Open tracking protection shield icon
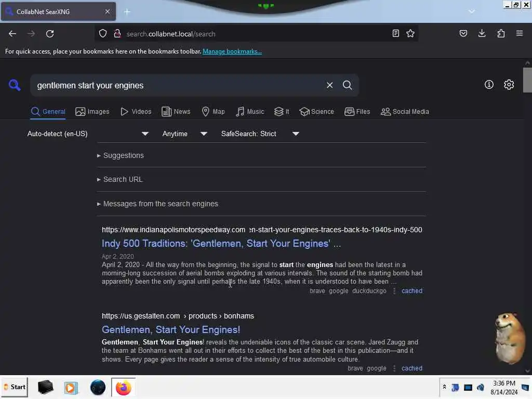The image size is (532, 399). pos(103,34)
